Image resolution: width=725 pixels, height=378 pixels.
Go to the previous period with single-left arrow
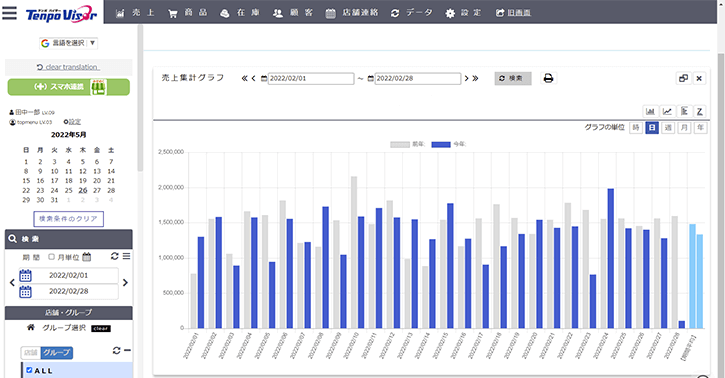pyautogui.click(x=253, y=78)
